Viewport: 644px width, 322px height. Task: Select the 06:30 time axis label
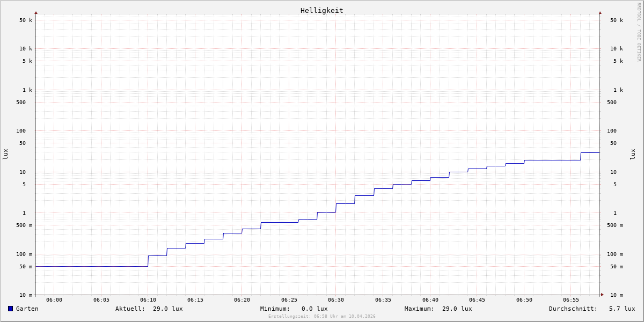coord(336,300)
